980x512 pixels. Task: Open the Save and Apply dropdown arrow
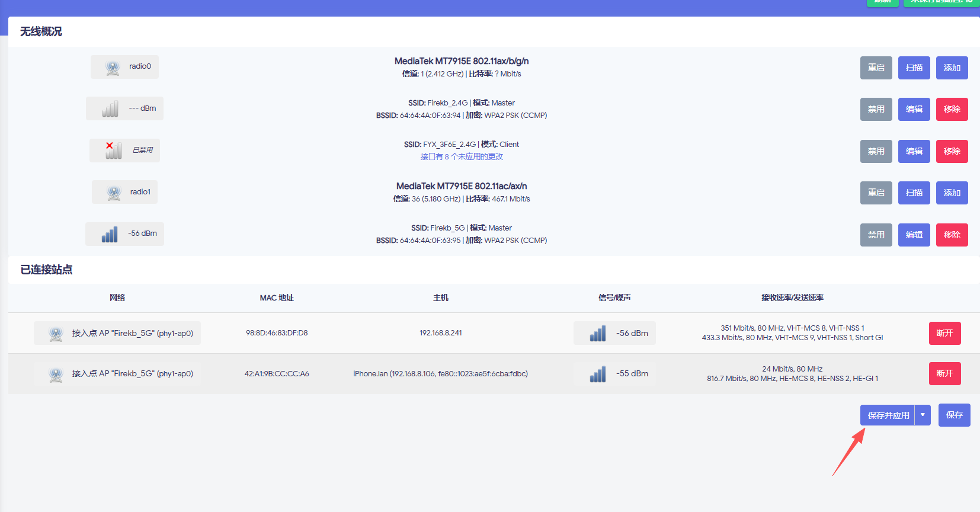[923, 415]
